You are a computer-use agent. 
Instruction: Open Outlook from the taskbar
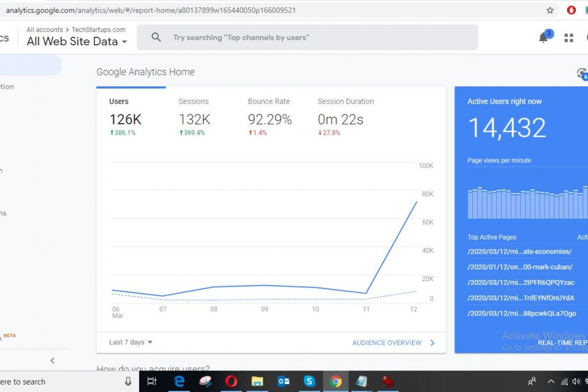click(284, 381)
